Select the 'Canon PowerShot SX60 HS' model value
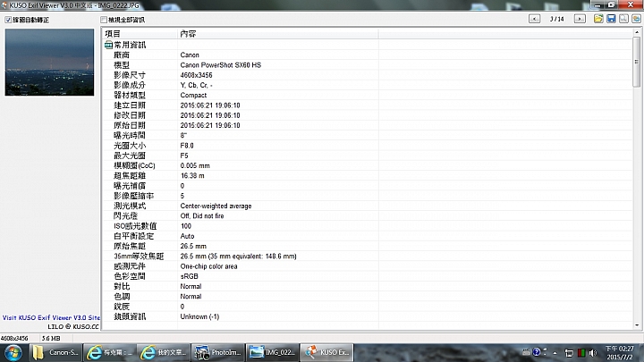Screen dimensions: 644x362 point(221,65)
